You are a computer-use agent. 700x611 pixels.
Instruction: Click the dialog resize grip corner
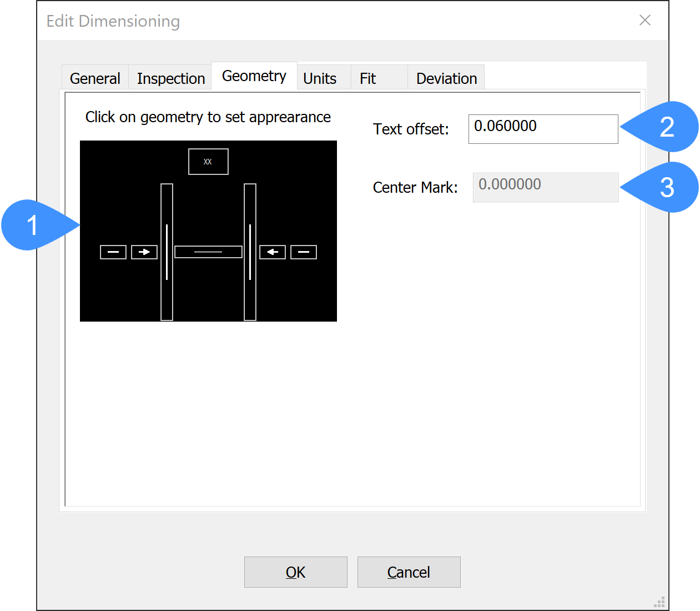(659, 602)
